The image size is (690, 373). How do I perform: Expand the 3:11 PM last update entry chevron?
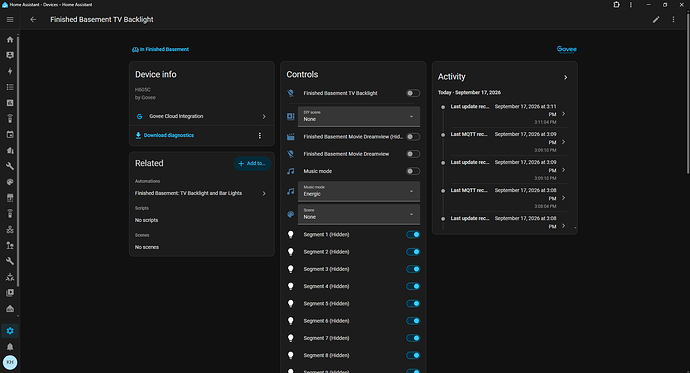click(x=563, y=114)
